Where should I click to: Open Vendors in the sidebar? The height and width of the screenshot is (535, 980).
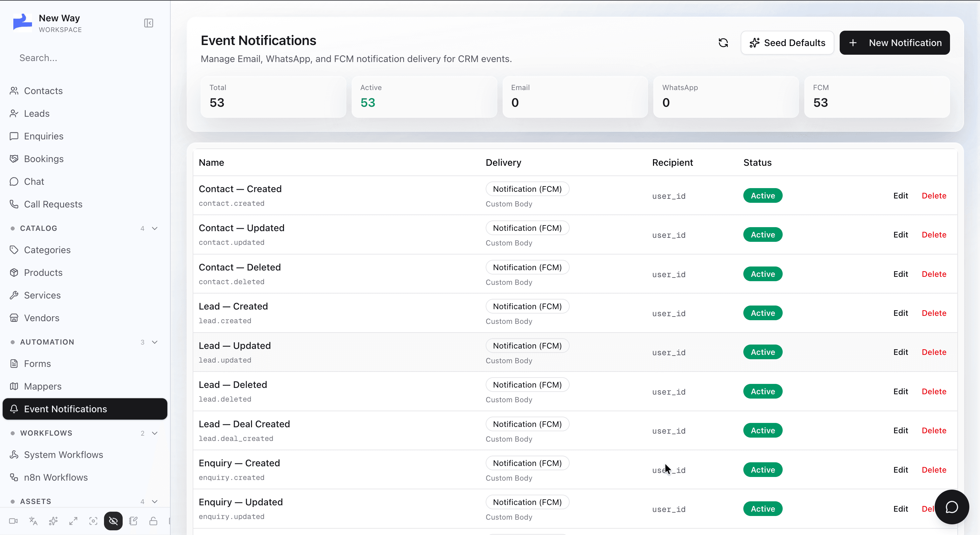pyautogui.click(x=84, y=318)
